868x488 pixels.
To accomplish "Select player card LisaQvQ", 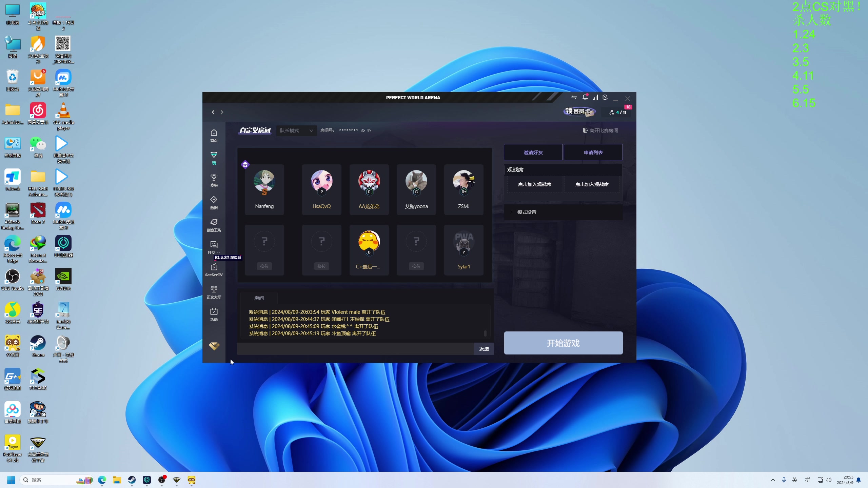I will (x=321, y=190).
